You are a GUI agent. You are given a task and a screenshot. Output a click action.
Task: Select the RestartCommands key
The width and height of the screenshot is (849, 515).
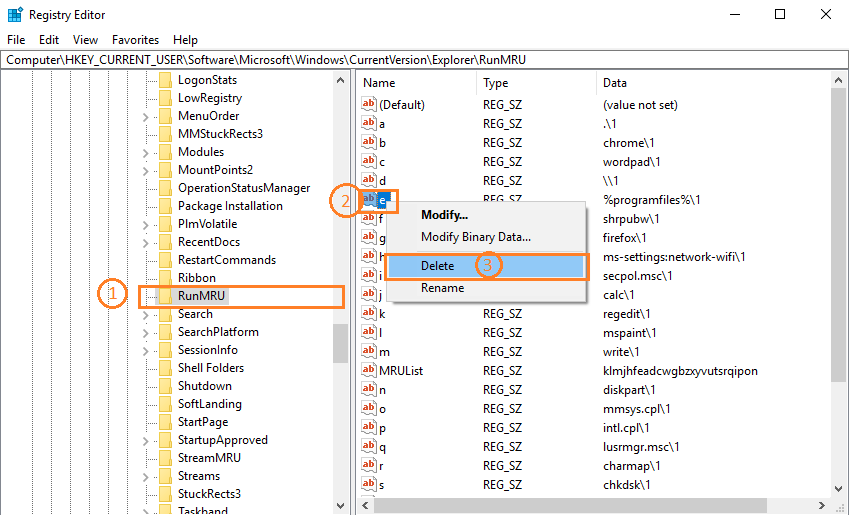pyautogui.click(x=227, y=259)
